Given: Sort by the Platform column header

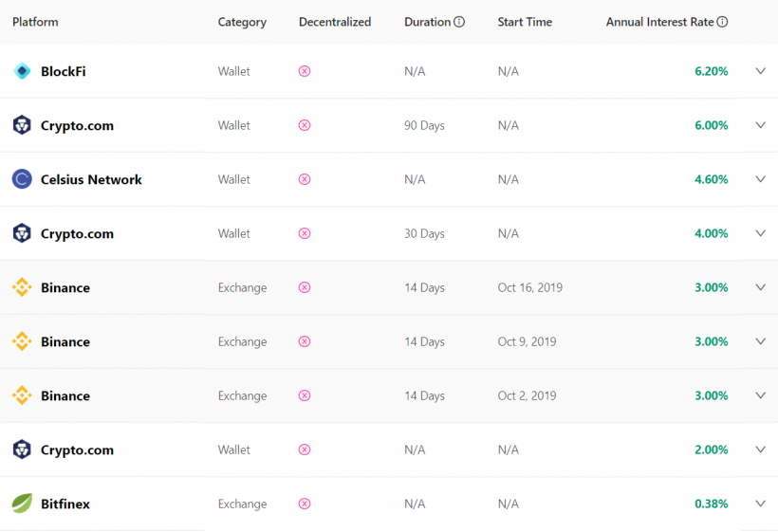Looking at the screenshot, I should 35,22.
